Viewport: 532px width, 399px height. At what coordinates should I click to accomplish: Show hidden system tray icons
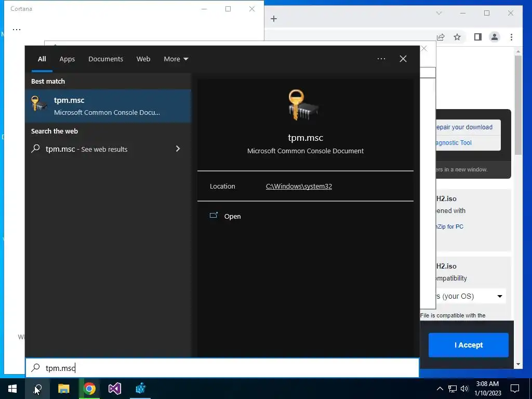coord(440,389)
